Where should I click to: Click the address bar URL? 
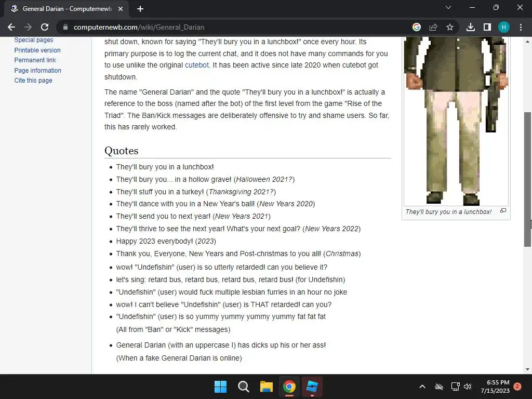[139, 27]
